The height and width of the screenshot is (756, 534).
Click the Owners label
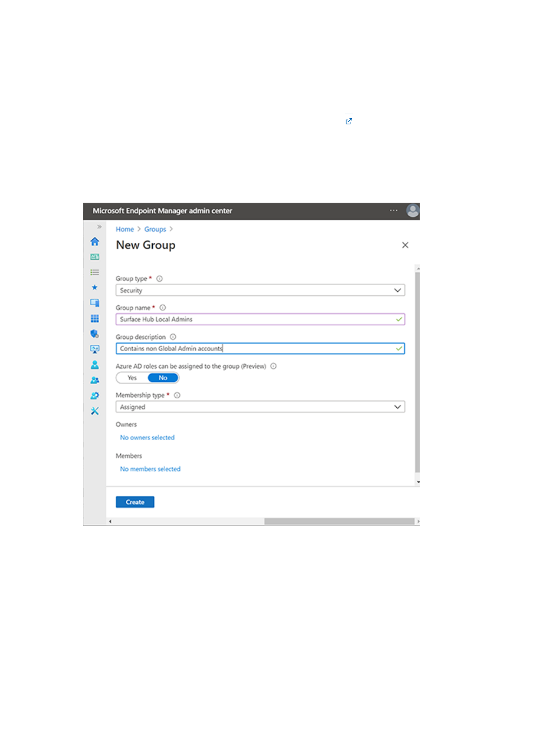(126, 424)
